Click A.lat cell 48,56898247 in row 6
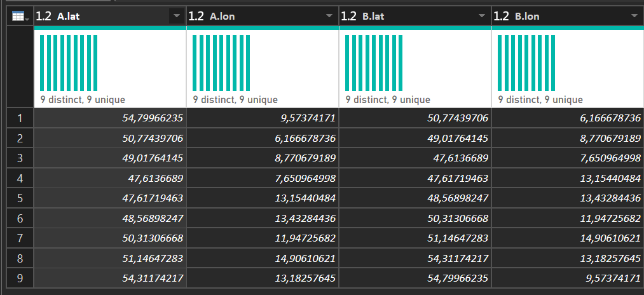The image size is (644, 295). (x=110, y=218)
